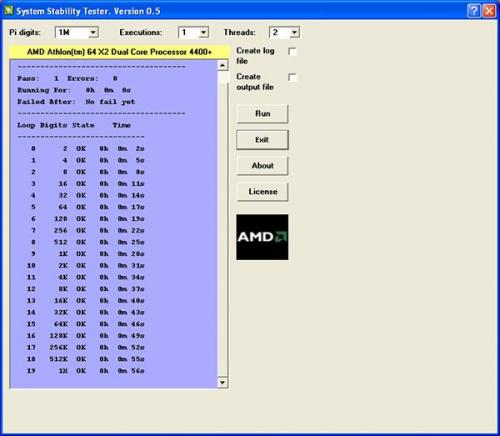Screen dimensions: 500x436
Task: Select the AMD Athlon processor name banner
Action: coord(119,52)
